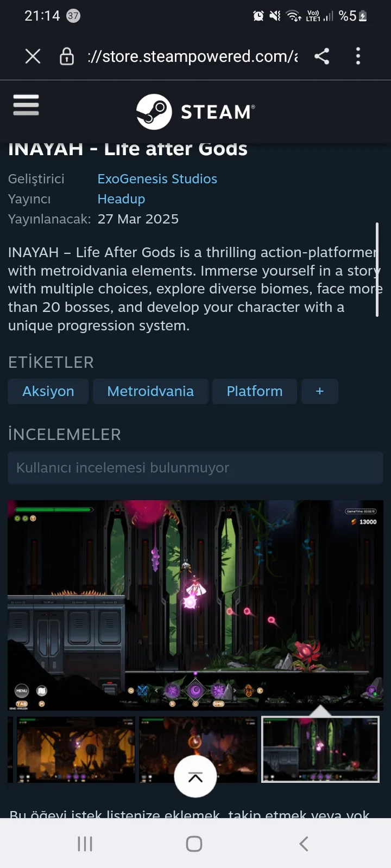The width and height of the screenshot is (391, 868).
Task: Share the page using share icon
Action: pos(322,56)
